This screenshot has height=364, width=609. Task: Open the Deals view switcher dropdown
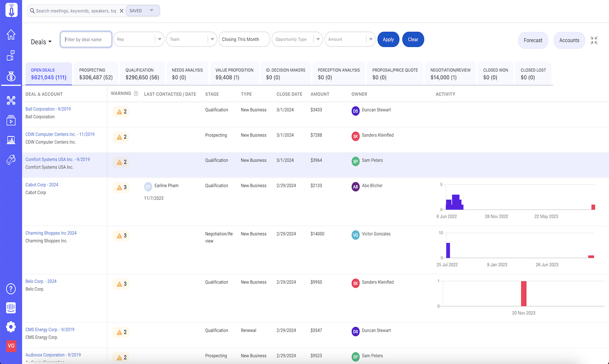(x=41, y=41)
